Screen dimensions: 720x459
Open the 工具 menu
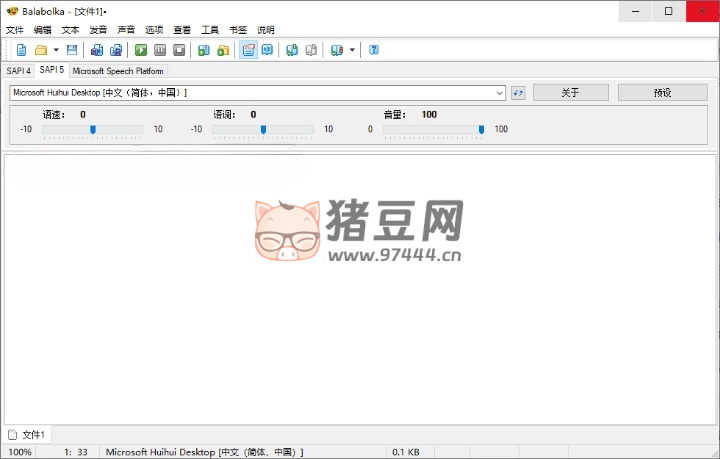210,30
